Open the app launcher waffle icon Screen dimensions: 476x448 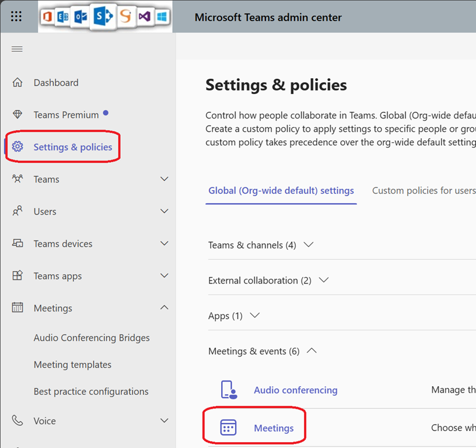[16, 16]
